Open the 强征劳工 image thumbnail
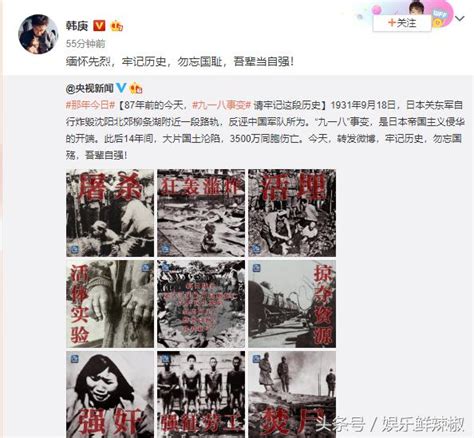This screenshot has width=474, height=438. pyautogui.click(x=201, y=394)
